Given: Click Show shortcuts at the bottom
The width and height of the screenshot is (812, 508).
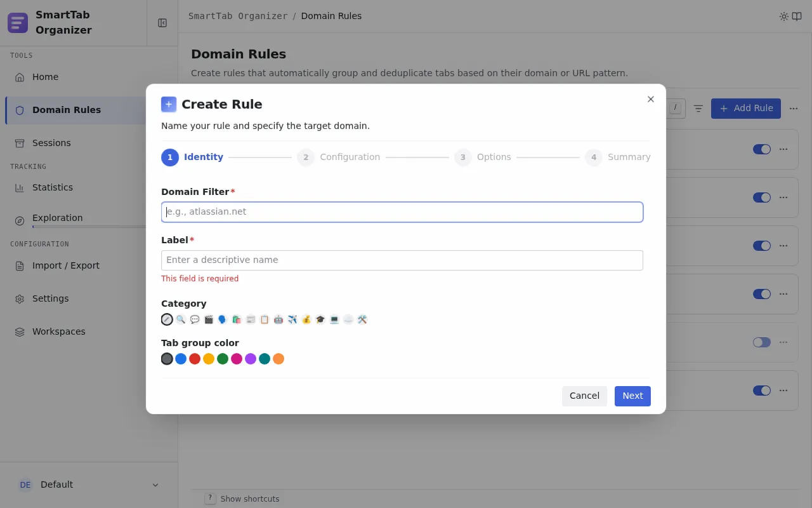Looking at the screenshot, I should tap(250, 499).
